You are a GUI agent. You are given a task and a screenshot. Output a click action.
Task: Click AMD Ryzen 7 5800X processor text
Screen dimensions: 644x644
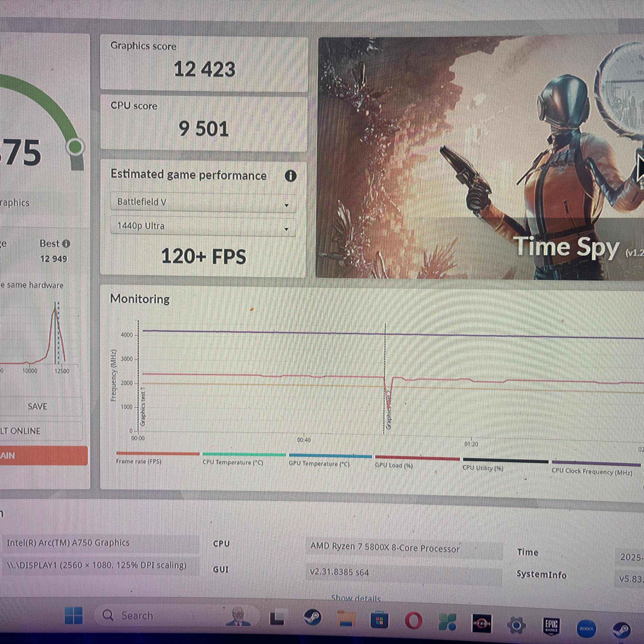coord(385,547)
